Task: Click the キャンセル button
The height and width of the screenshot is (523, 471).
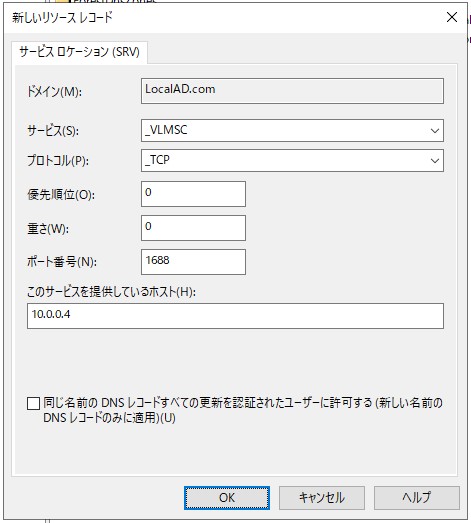Action: [x=322, y=498]
